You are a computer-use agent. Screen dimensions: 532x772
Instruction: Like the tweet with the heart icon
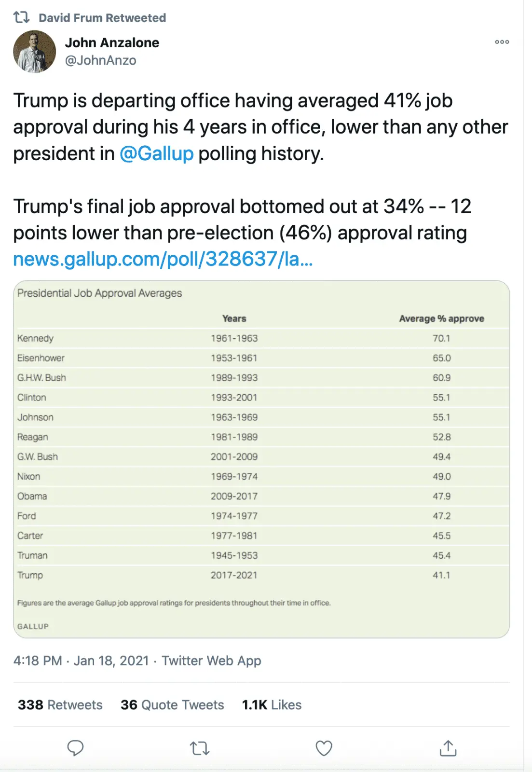[324, 748]
